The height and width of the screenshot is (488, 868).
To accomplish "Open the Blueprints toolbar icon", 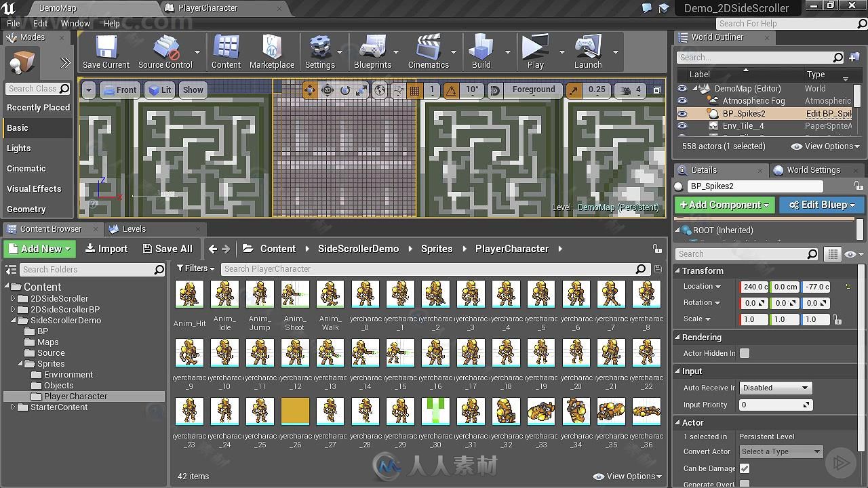I will tap(372, 53).
